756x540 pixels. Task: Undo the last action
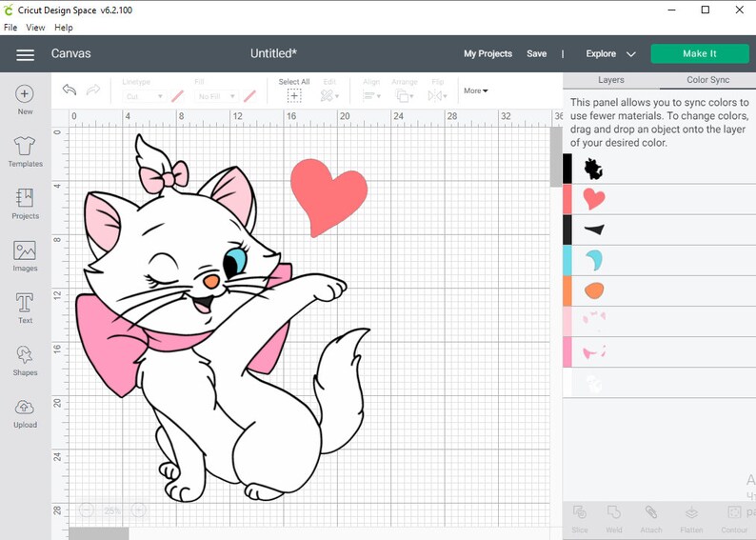click(70, 90)
